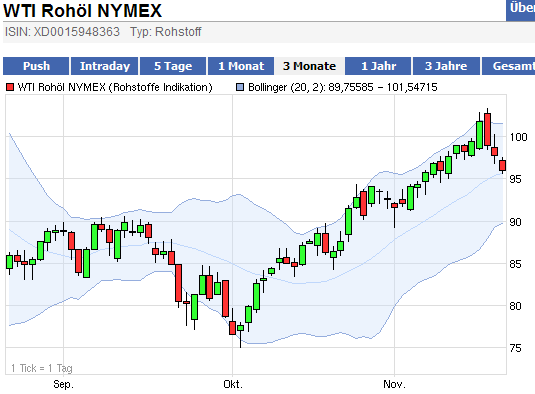Click the 90 price axis label
Screen dimensions: 535x394
(x=515, y=222)
